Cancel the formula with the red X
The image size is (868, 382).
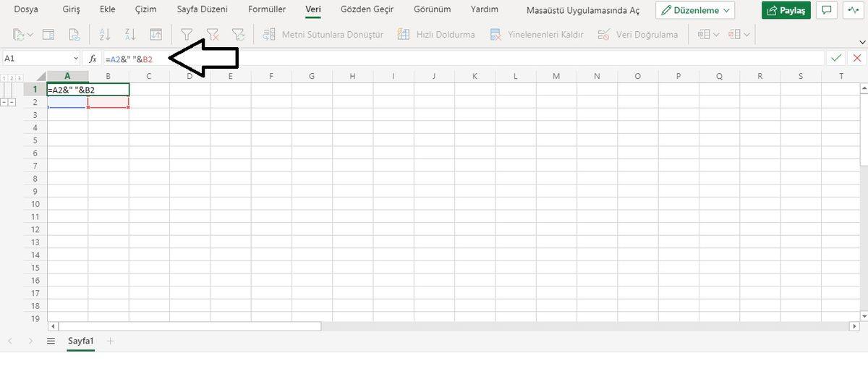pos(856,58)
